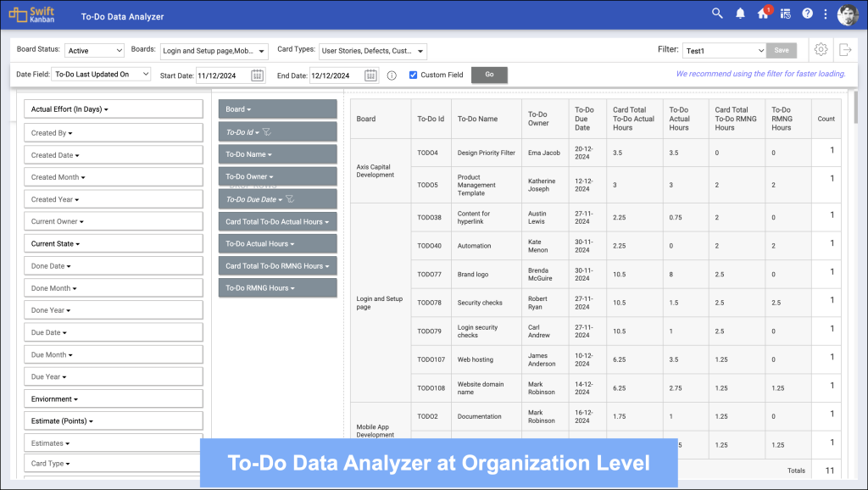Expand Card Total To-Do Actual Hours field
868x490 pixels.
tap(277, 221)
